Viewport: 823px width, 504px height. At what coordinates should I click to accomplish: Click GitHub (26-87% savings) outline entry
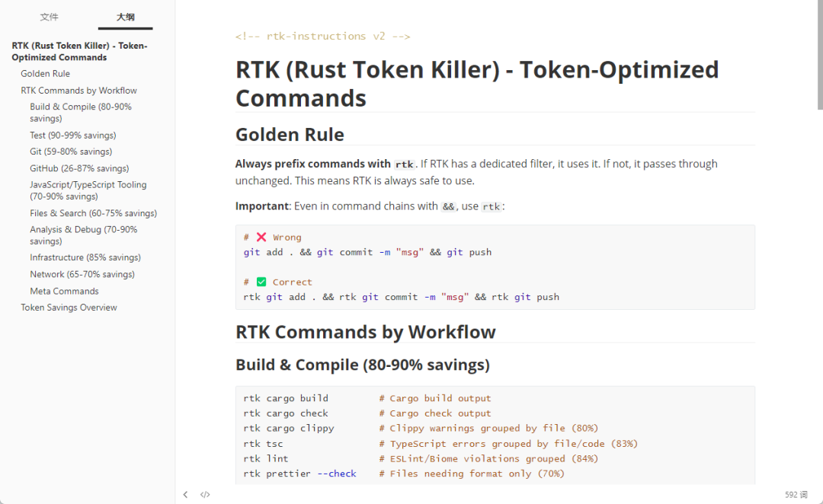pos(79,168)
